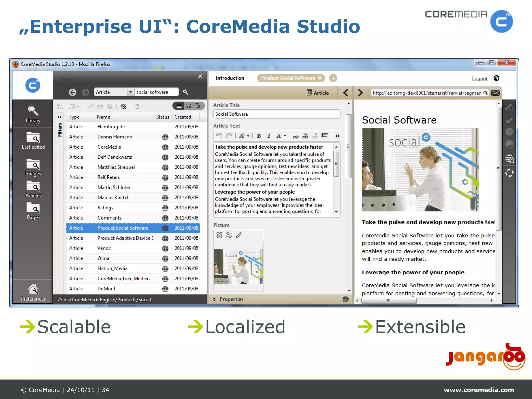Switch library to thumbnail grid view
Viewport: 532px width, 399px height.
tap(189, 106)
